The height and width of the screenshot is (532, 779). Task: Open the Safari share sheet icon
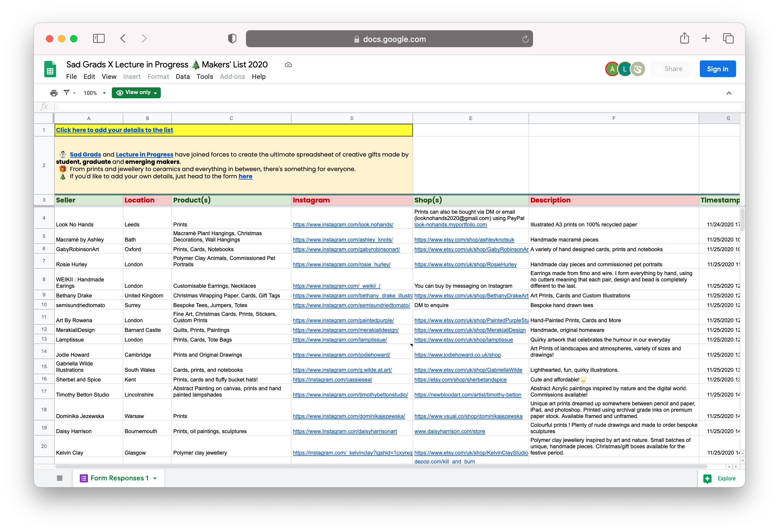684,38
